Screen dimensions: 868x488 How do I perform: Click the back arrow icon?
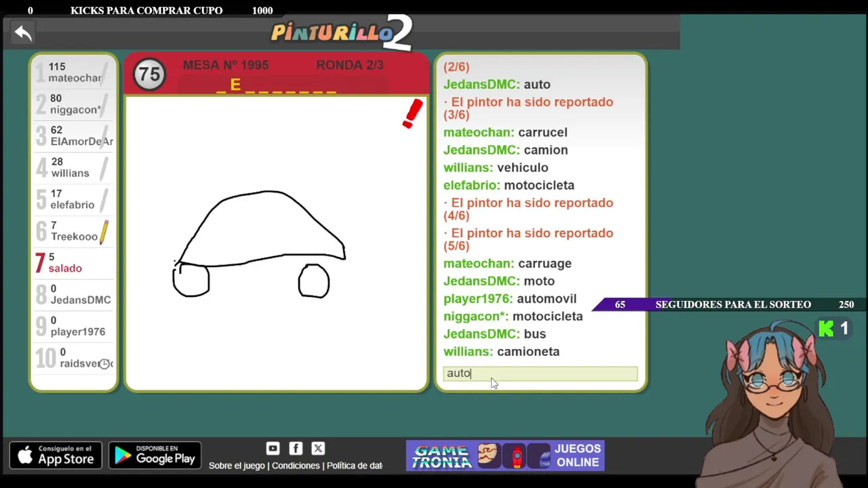pos(23,33)
